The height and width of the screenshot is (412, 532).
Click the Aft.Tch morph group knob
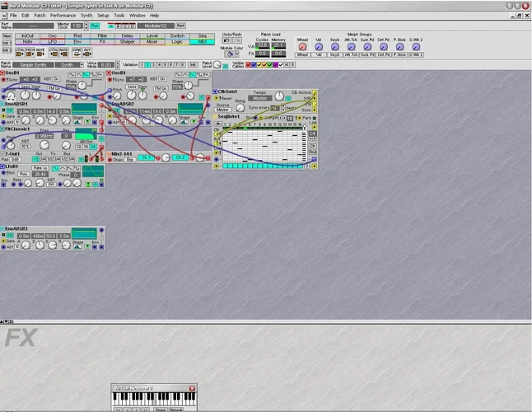point(351,47)
